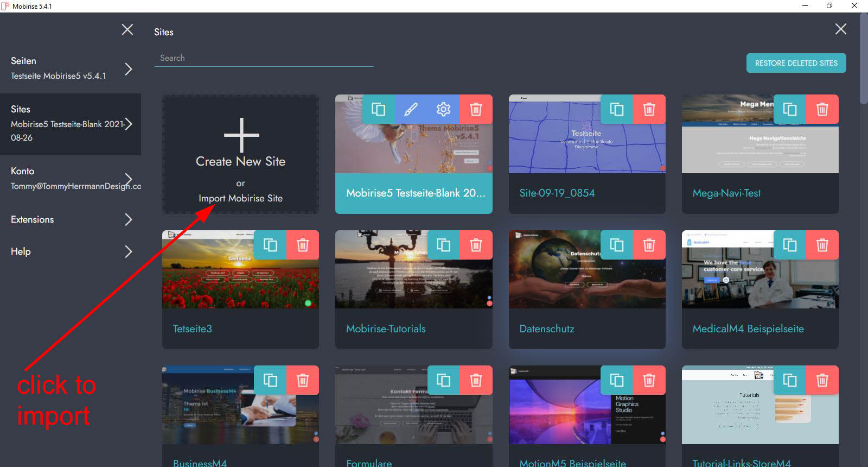
Task: Expand the Seiten menu section
Action: [x=128, y=69]
